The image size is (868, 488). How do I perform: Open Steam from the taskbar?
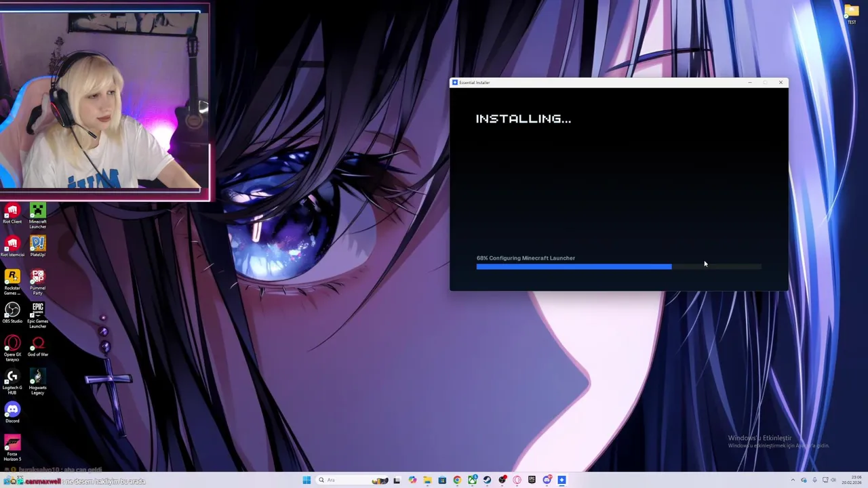click(x=487, y=480)
